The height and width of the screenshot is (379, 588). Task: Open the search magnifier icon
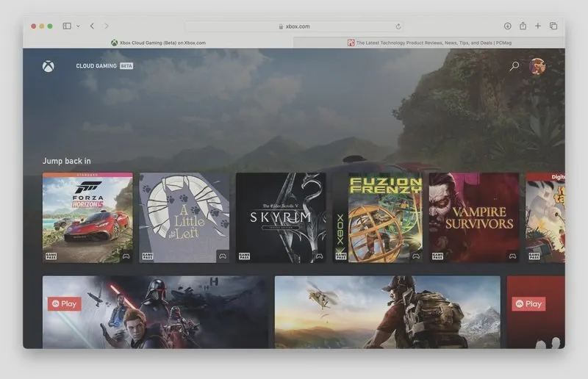click(514, 66)
